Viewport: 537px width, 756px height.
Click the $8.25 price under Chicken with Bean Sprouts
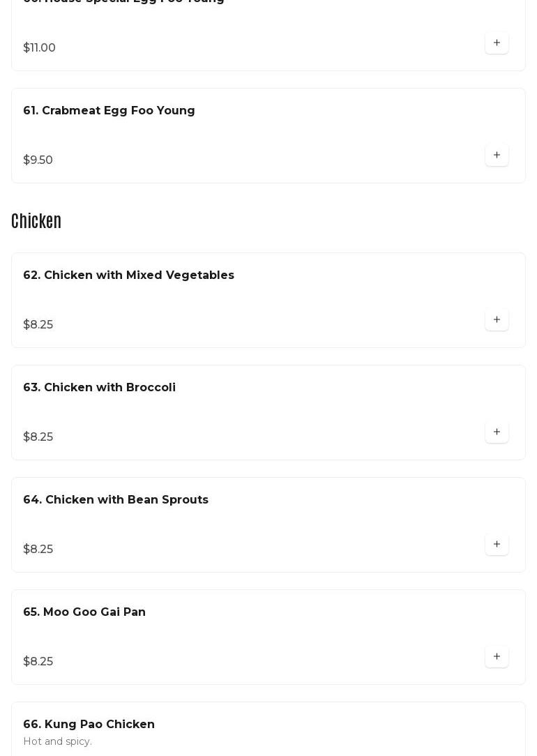click(38, 550)
